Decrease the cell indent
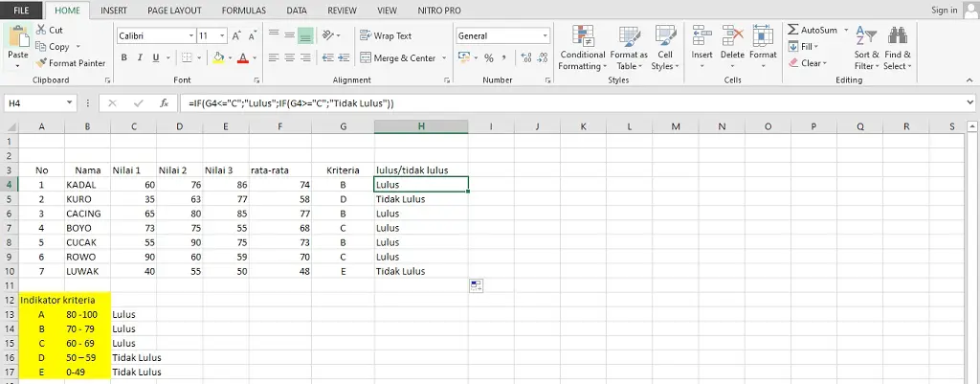 [x=328, y=57]
